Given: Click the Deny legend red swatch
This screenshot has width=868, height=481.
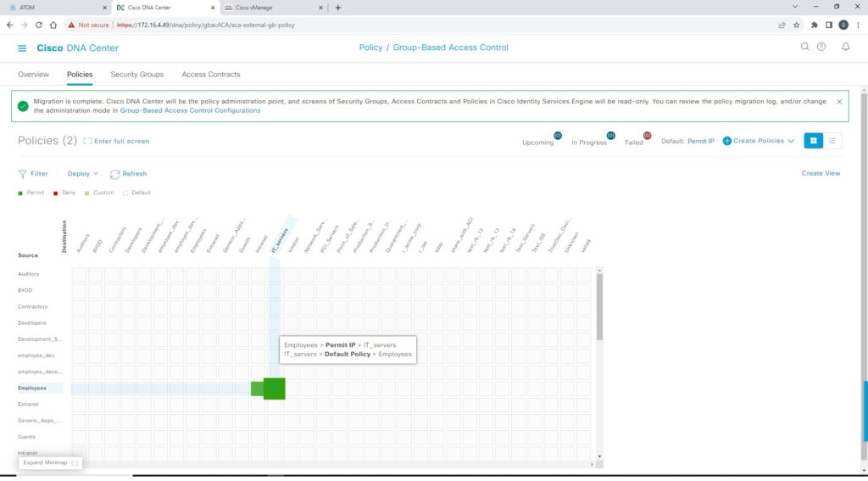Looking at the screenshot, I should click(56, 193).
